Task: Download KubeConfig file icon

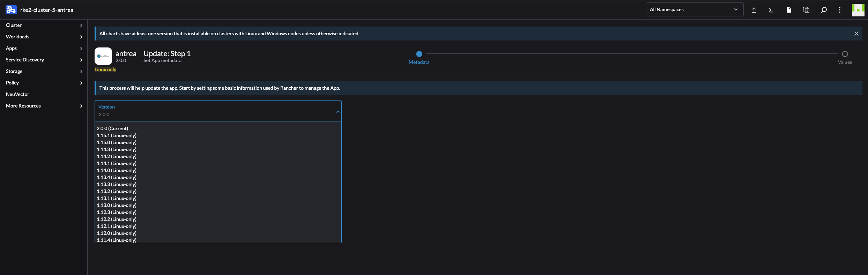Action: (789, 10)
